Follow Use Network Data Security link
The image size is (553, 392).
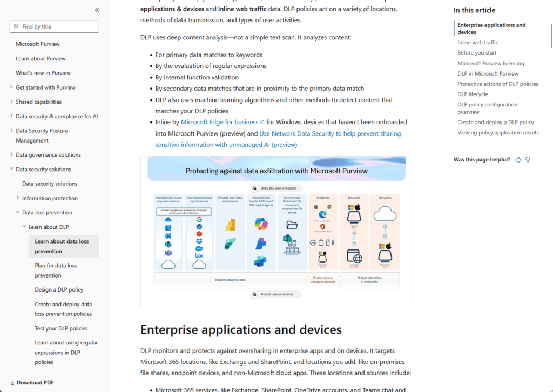278,139
